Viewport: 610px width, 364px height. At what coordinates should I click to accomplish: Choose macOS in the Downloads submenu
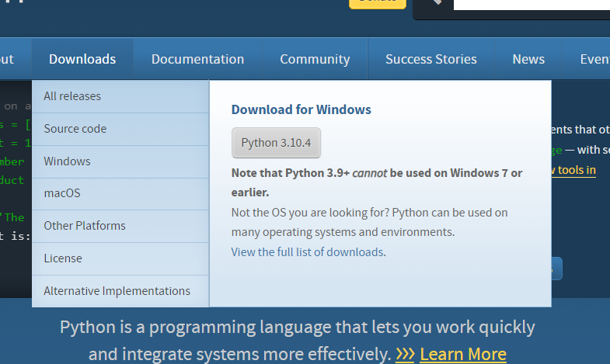[x=120, y=193]
